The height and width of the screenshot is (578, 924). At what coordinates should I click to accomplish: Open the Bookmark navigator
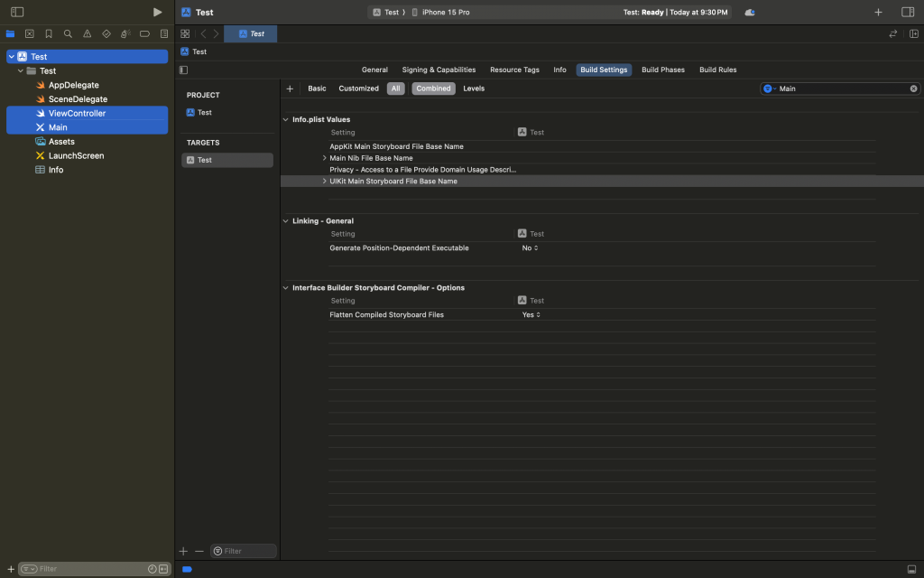49,33
